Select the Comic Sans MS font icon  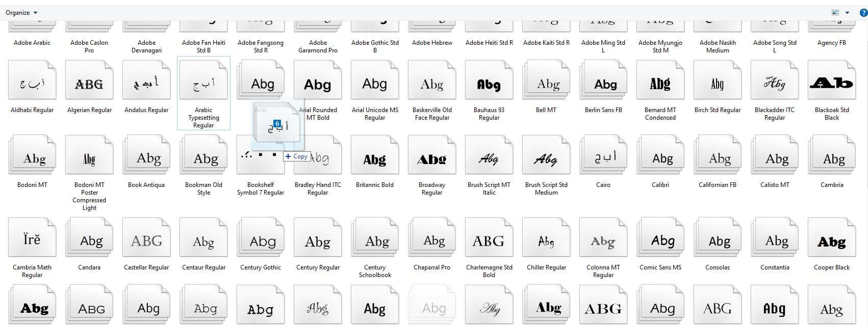660,237
